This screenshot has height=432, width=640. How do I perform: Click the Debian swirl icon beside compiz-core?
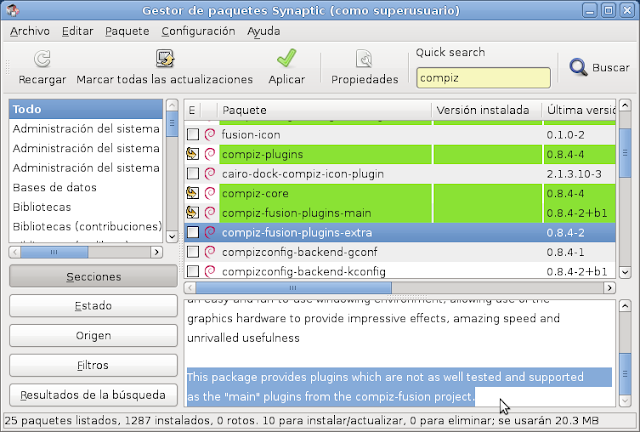pyautogui.click(x=210, y=193)
